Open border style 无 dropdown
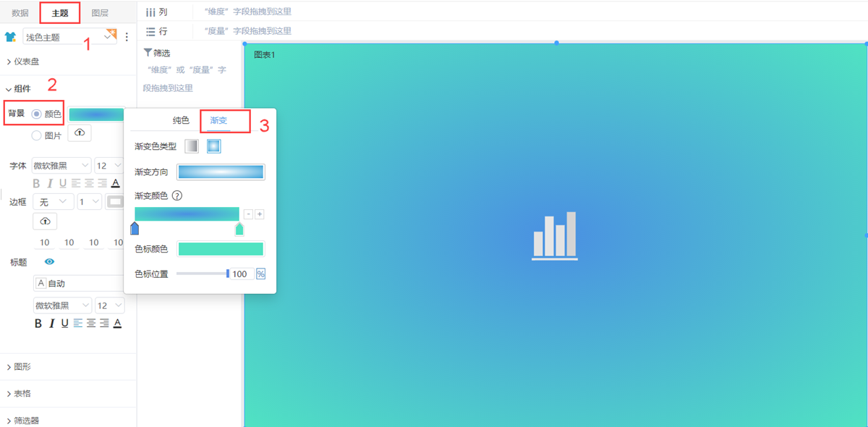868x427 pixels. [54, 202]
